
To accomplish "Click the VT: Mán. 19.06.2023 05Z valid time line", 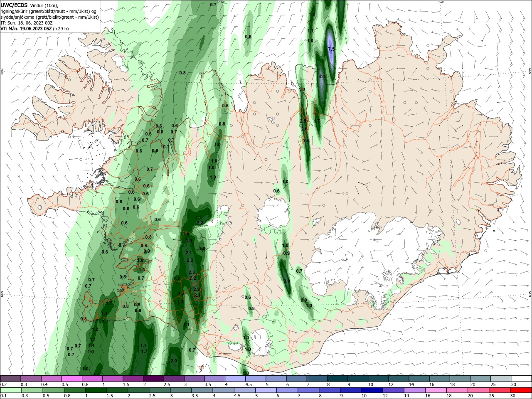I will tap(34, 29).
